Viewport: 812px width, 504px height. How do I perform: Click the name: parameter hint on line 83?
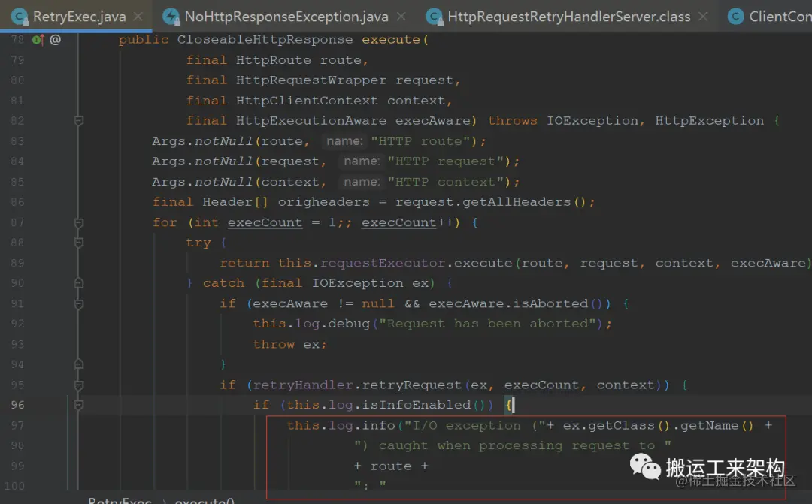point(344,141)
